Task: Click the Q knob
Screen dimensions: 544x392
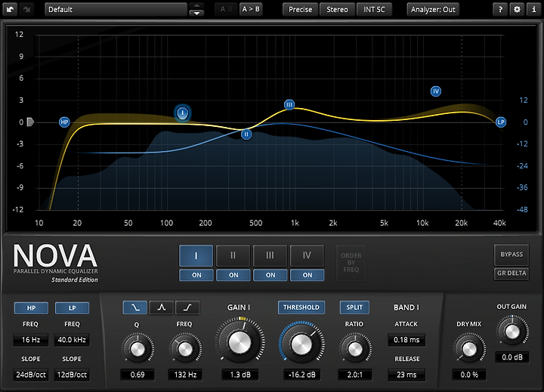Action: (x=138, y=349)
